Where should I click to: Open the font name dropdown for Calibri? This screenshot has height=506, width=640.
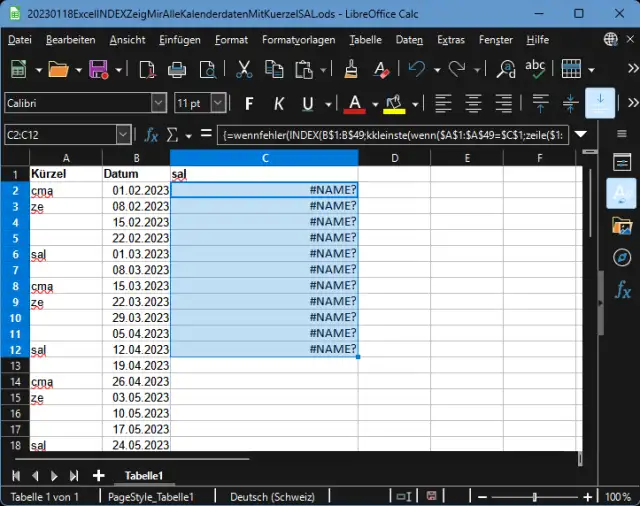pyautogui.click(x=159, y=103)
